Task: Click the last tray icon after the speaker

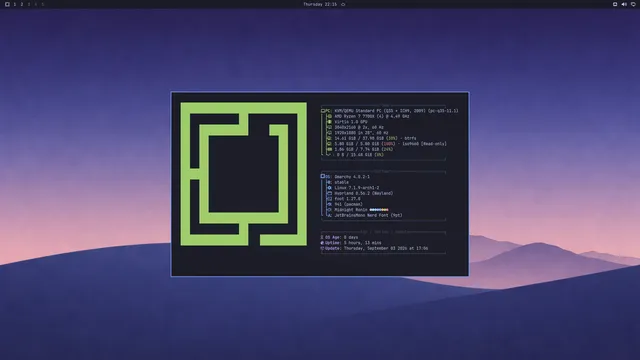Action: click(633, 4)
